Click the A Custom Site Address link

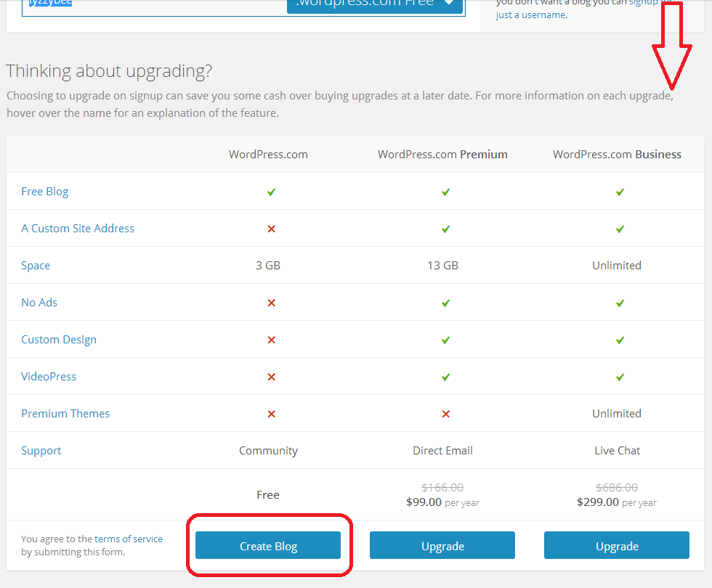click(78, 228)
